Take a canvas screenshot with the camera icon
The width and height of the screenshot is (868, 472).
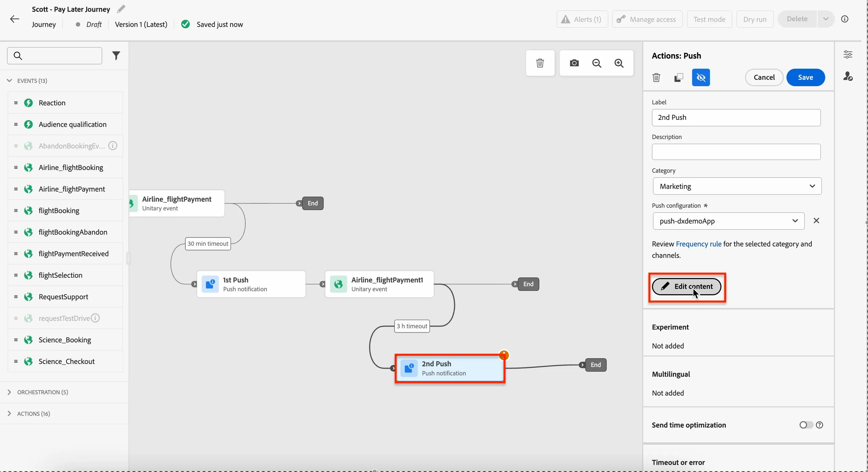(574, 63)
